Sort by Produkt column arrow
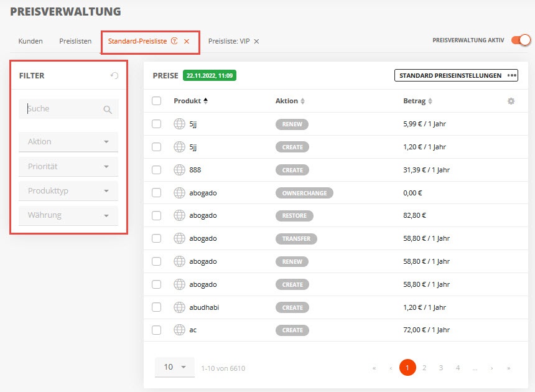 tap(205, 101)
